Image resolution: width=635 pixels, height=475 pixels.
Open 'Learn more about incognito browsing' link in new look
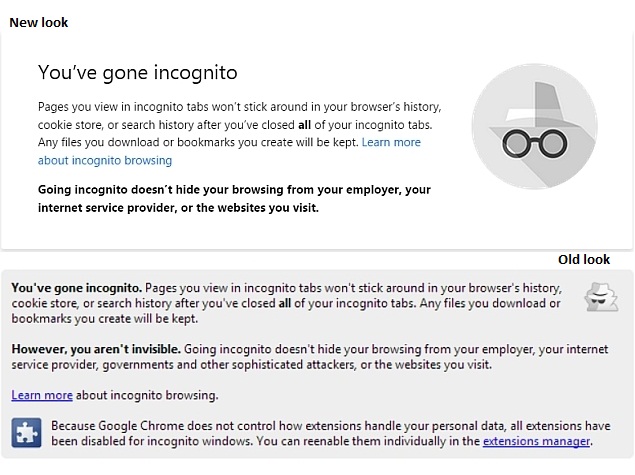coord(229,151)
